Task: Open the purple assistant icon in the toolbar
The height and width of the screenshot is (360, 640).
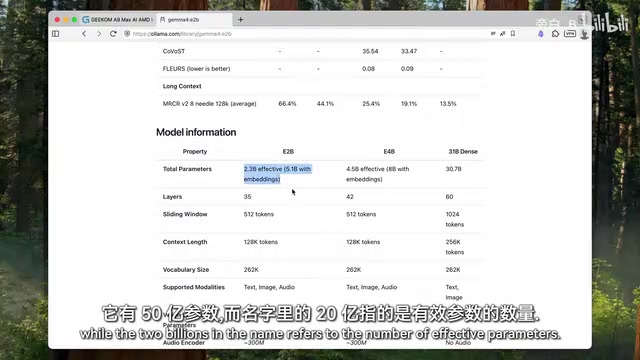Action: 541,34
